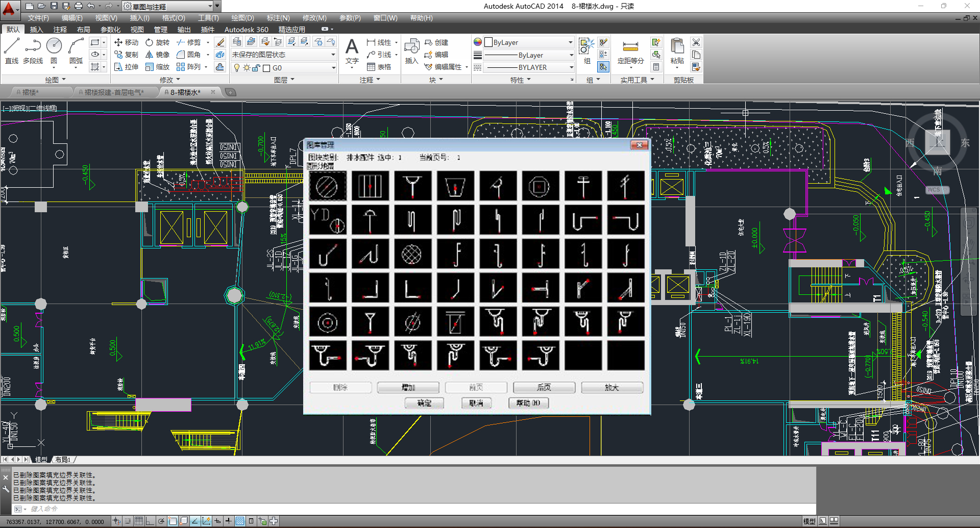This screenshot has height=528, width=980.
Task: Click the 确定 button in the dialog
Action: (424, 403)
